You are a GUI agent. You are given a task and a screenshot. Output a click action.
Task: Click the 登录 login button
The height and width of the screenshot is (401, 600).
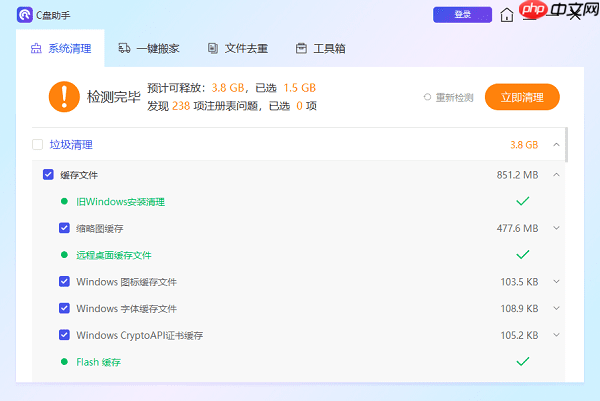(x=462, y=15)
